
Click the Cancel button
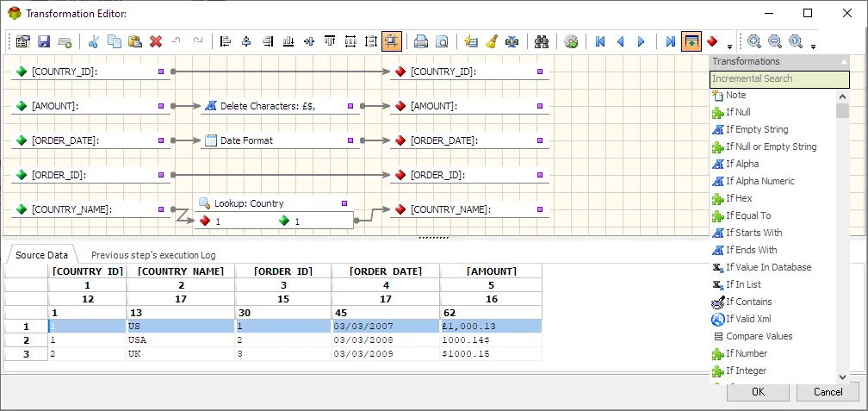point(828,391)
